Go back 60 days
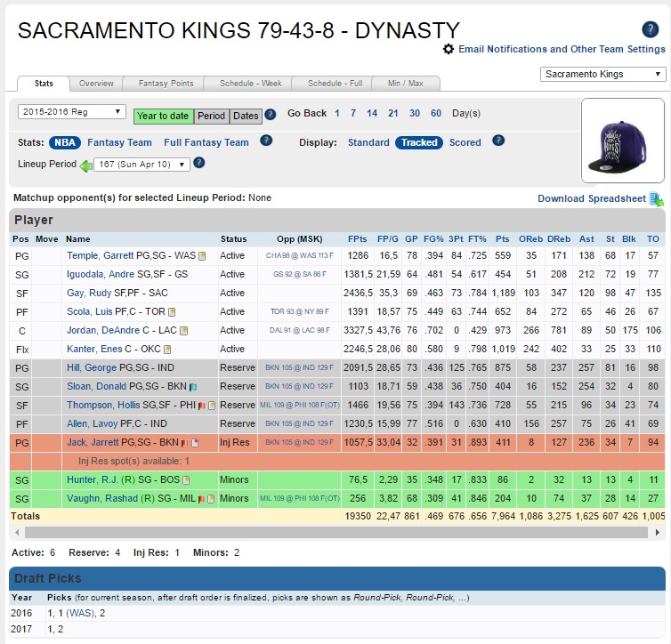671x644 pixels. pos(436,113)
